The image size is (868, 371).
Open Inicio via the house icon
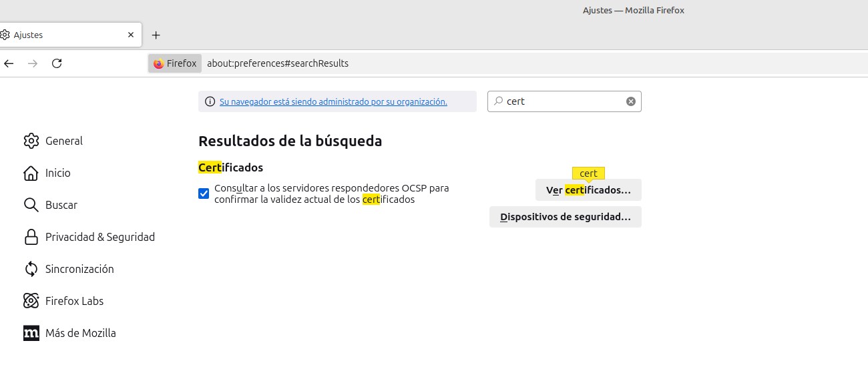pyautogui.click(x=31, y=173)
